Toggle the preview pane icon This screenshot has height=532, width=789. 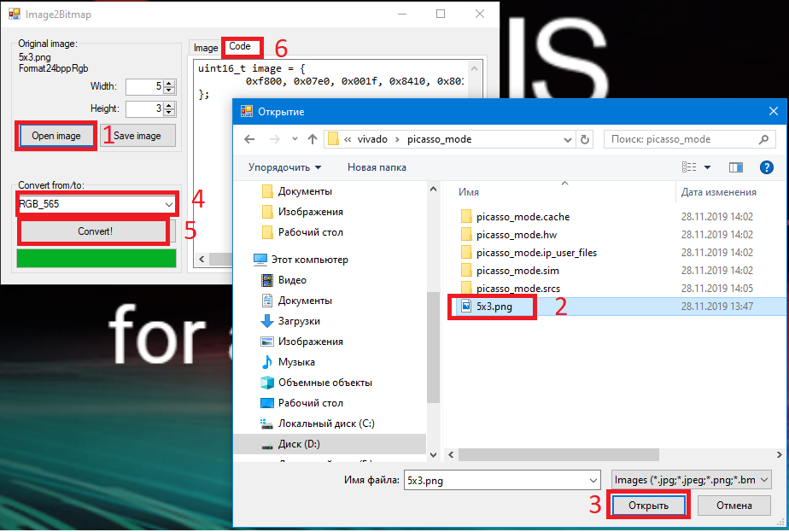pyautogui.click(x=736, y=167)
